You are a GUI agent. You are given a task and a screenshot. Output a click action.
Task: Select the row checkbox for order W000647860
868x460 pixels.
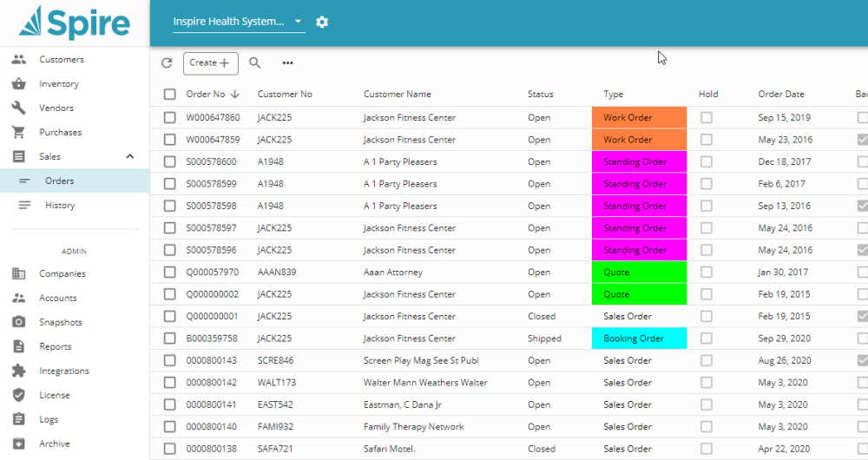click(170, 117)
